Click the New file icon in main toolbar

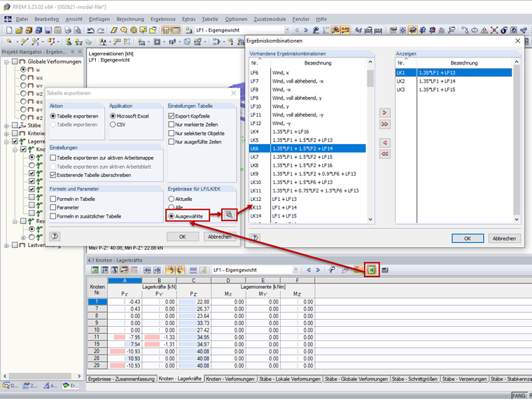point(9,30)
